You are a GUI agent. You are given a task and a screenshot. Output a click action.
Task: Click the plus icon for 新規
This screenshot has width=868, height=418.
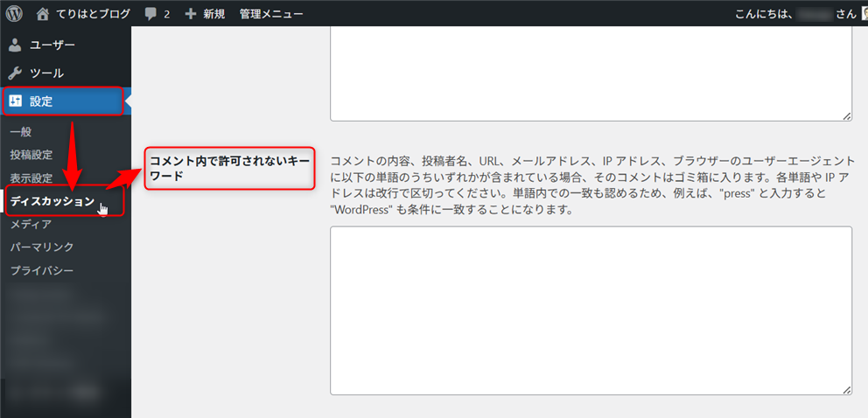click(191, 14)
